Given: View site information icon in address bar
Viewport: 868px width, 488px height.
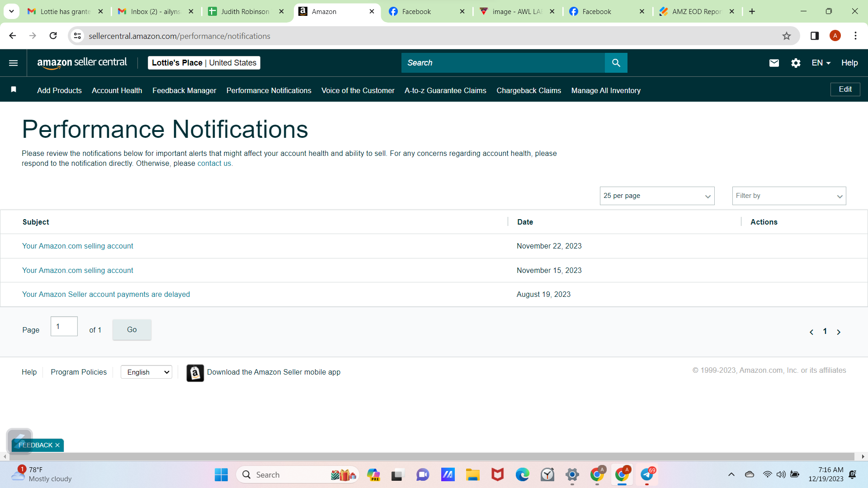Looking at the screenshot, I should point(78,36).
